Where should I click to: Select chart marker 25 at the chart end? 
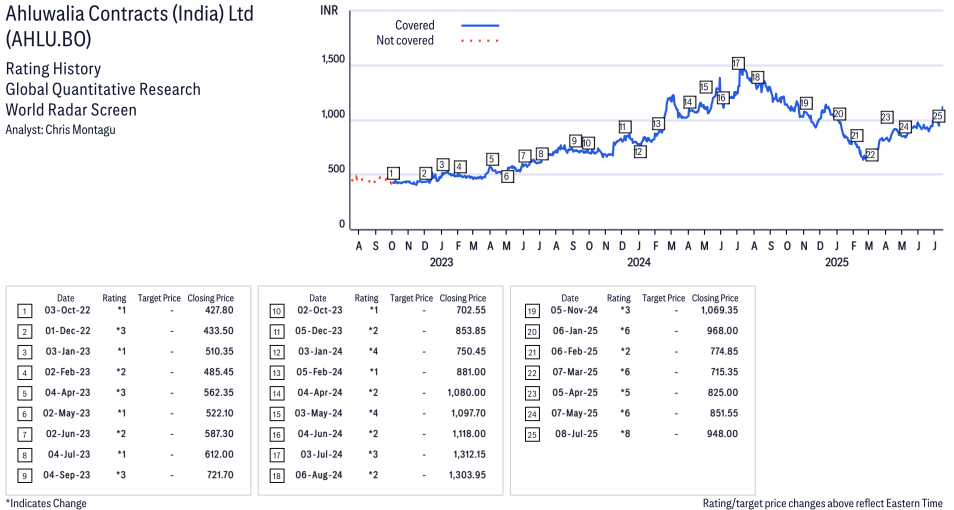[938, 116]
